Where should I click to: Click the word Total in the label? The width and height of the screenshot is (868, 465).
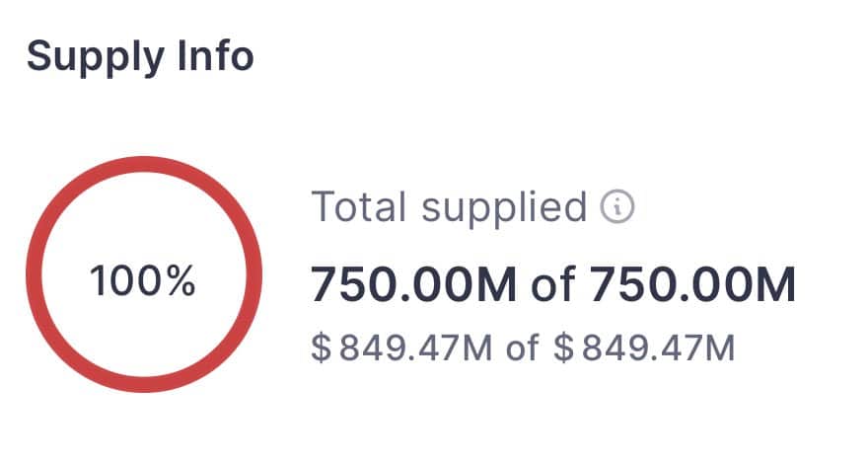(360, 207)
